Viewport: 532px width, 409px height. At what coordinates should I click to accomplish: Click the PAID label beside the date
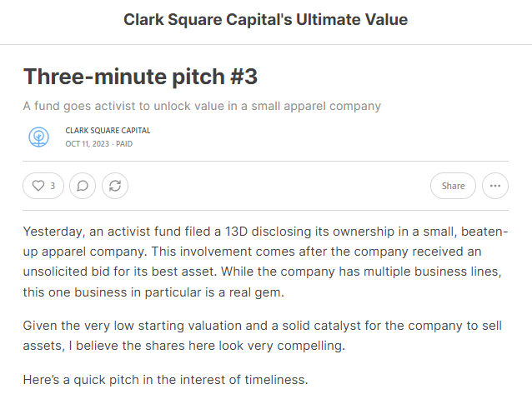124,144
